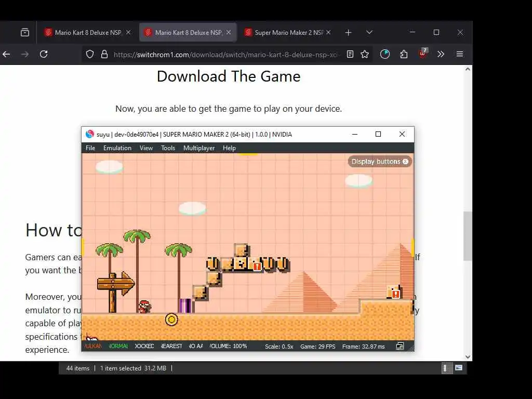Open the Firefox hamburger application menu
This screenshot has height=399, width=532.
460,54
